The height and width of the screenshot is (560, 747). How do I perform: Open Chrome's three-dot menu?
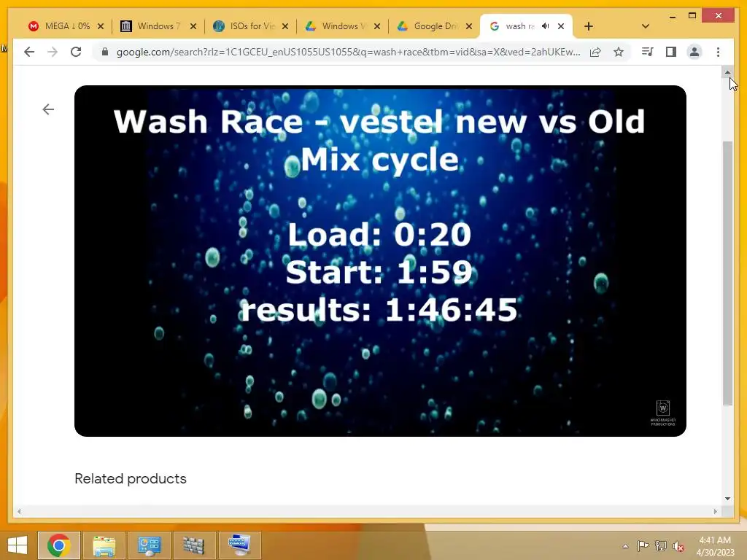[718, 52]
